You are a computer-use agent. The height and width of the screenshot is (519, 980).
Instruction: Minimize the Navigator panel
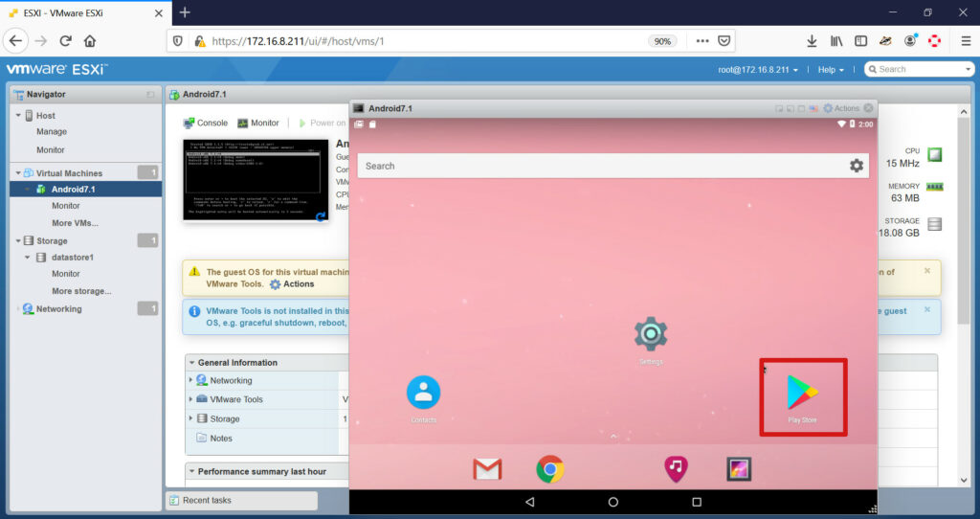pyautogui.click(x=150, y=95)
